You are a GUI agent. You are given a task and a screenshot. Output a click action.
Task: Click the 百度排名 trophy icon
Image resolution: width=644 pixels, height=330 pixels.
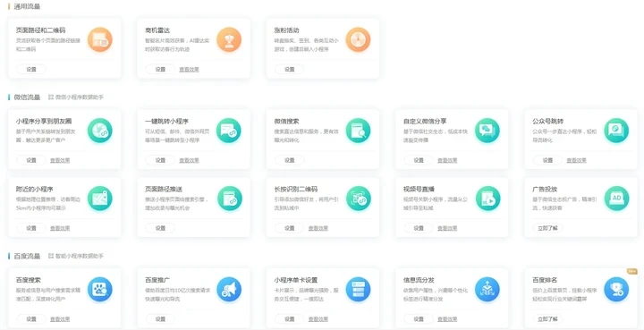click(616, 290)
